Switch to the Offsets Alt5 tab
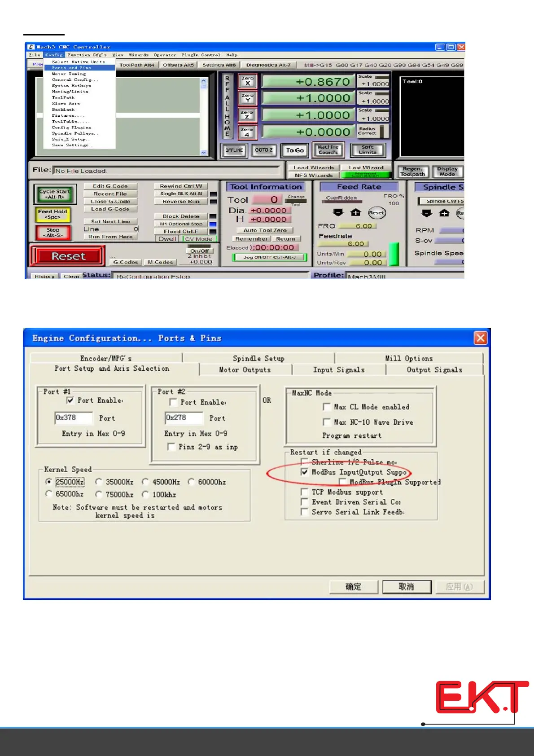This screenshot has width=534, height=756. click(179, 65)
